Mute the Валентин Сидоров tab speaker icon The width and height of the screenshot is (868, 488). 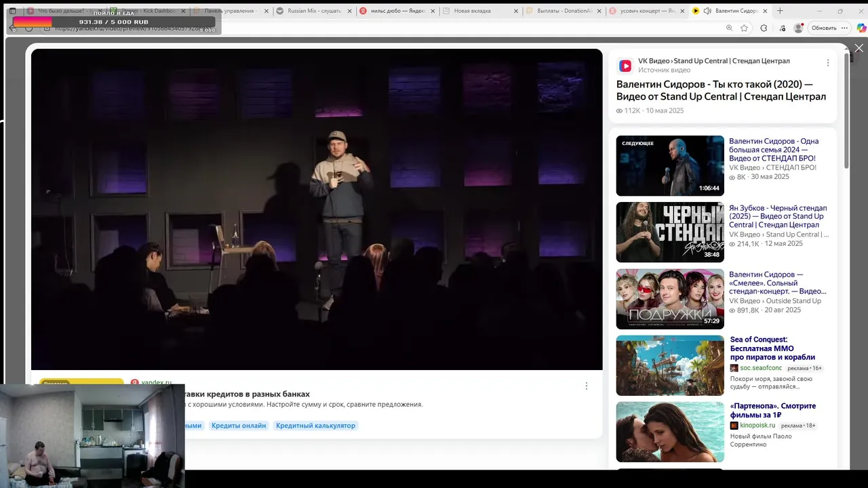pyautogui.click(x=707, y=11)
